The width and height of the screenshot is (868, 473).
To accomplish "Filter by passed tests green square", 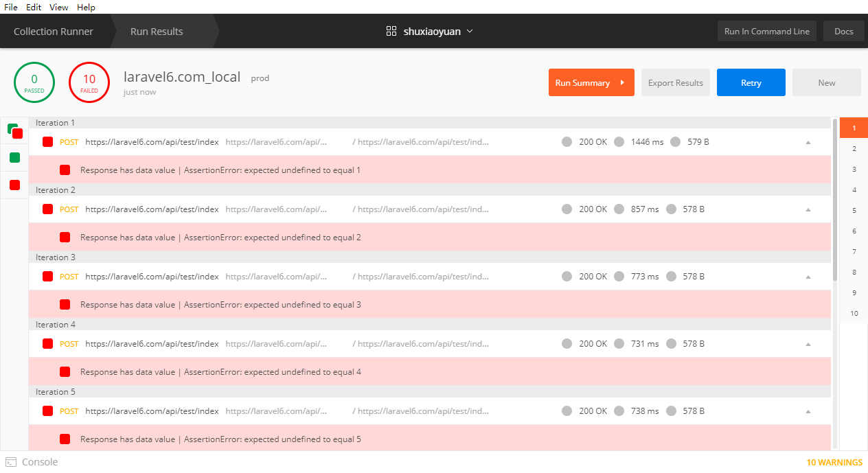I will (x=14, y=158).
